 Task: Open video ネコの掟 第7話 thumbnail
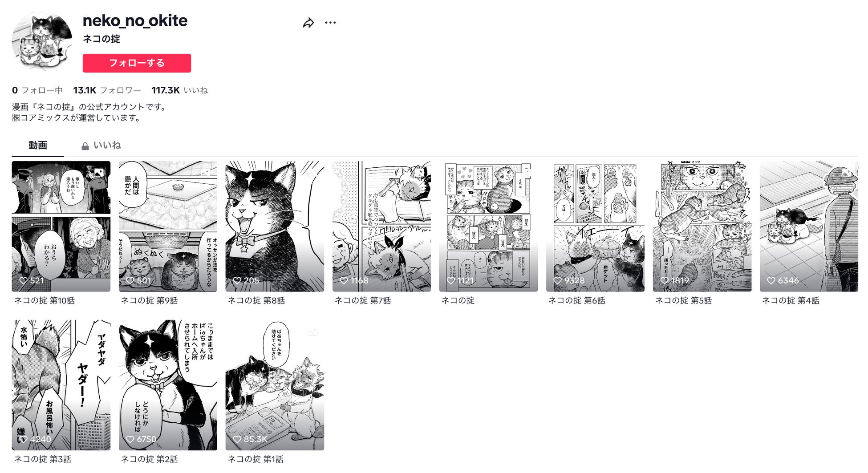click(x=381, y=226)
